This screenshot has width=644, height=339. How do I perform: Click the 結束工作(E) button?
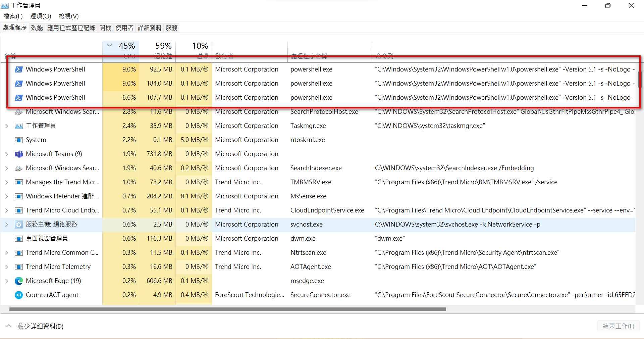point(618,326)
